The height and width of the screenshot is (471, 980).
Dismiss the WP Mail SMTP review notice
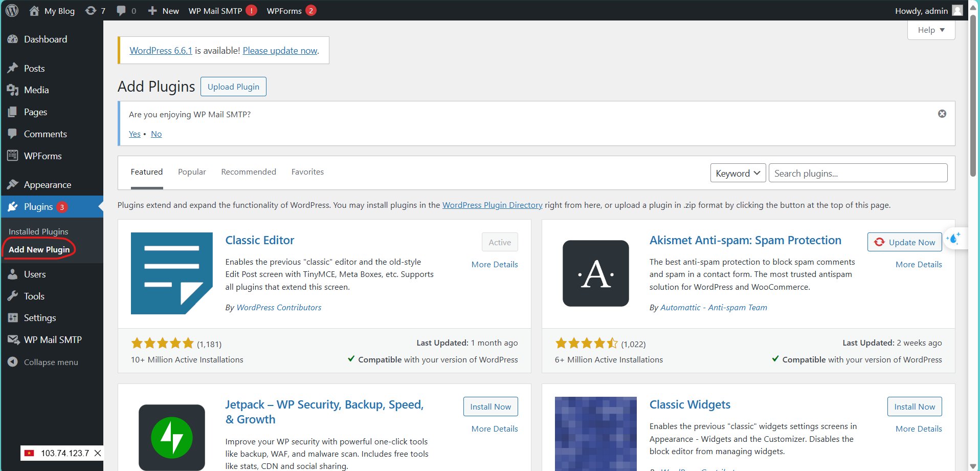pos(942,114)
